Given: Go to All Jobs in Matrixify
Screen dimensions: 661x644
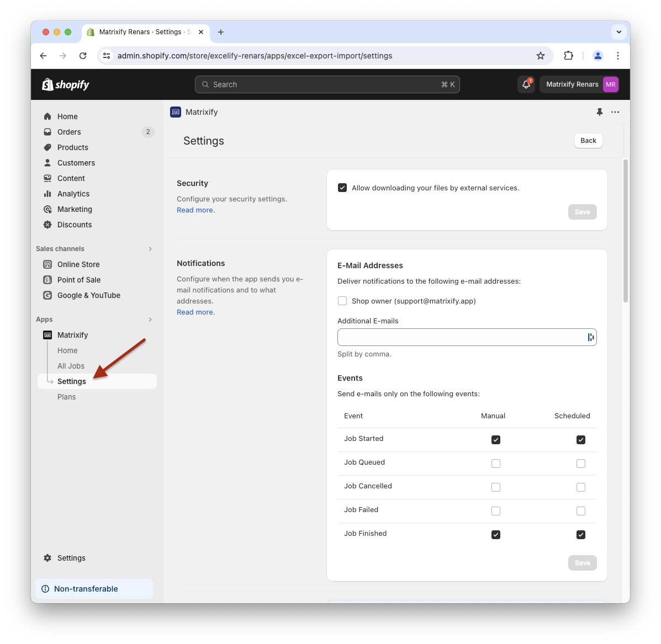Looking at the screenshot, I should point(71,366).
